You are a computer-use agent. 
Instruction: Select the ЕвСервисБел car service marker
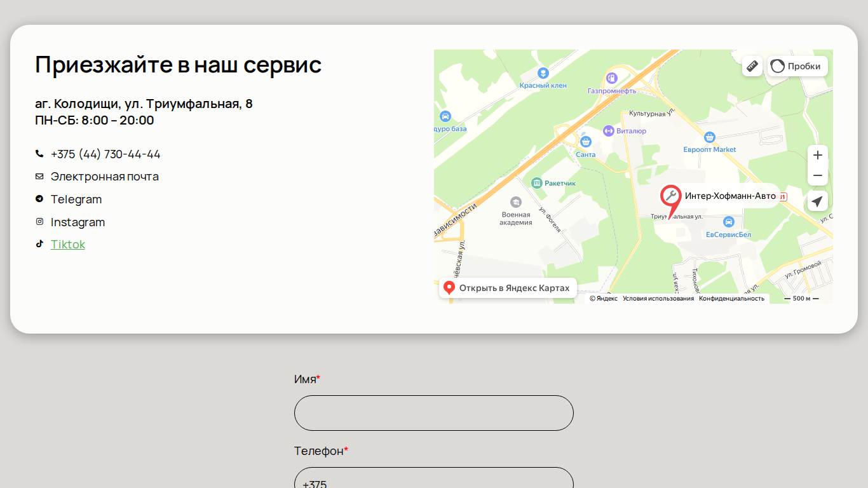[x=729, y=222]
